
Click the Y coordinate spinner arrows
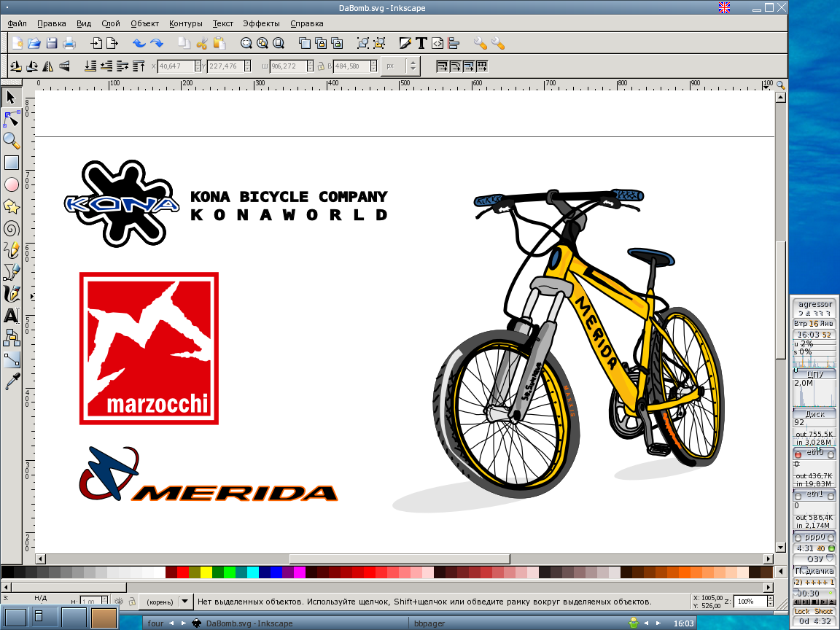(247, 66)
